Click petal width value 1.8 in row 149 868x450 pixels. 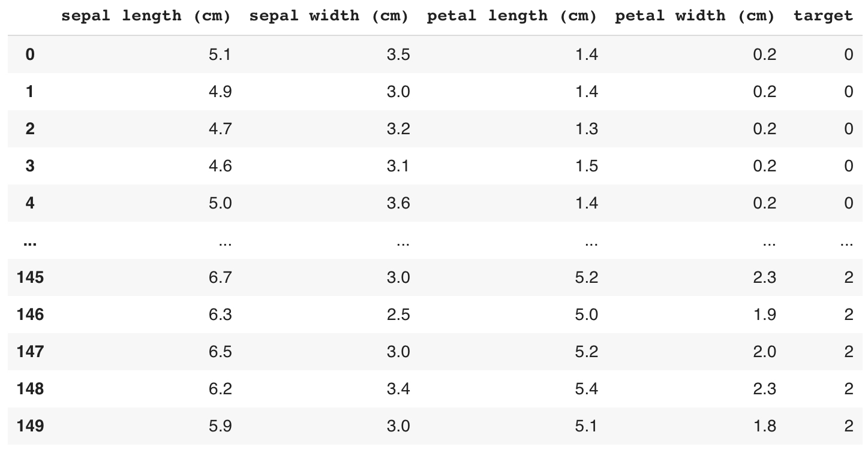pos(764,426)
